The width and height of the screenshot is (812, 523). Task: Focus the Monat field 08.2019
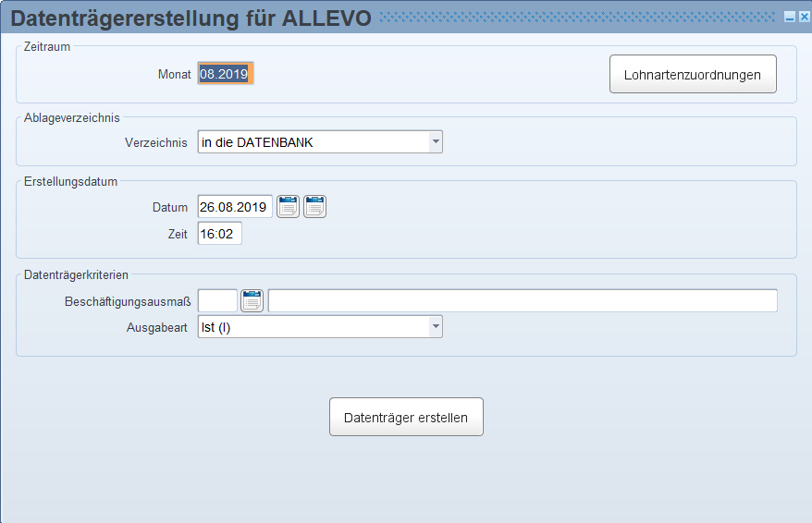click(226, 74)
